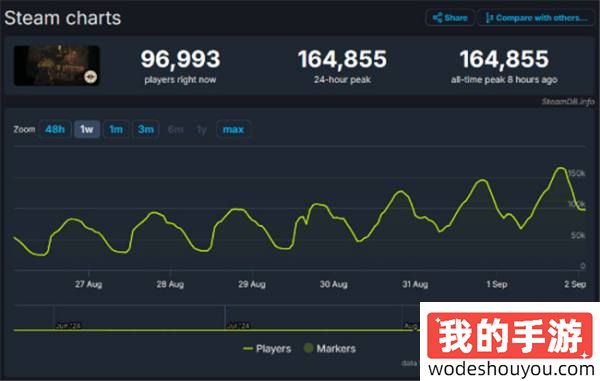Open Compare with others option
Screen dimensions: 600x381
coord(536,18)
